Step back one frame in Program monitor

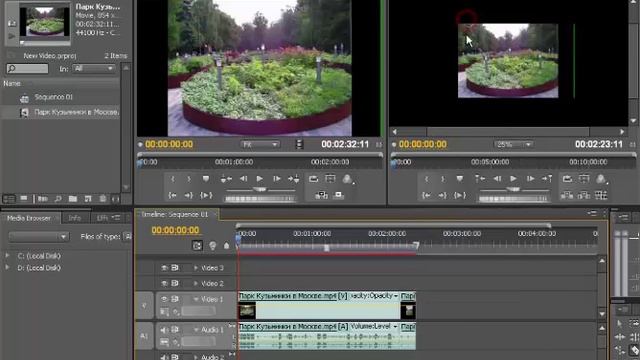click(497, 179)
